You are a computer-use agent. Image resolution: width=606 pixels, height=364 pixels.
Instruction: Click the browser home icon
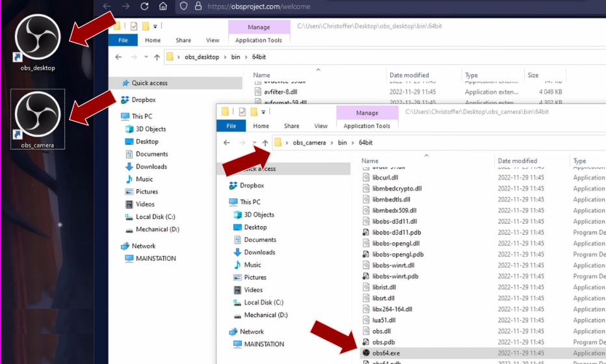point(163,6)
